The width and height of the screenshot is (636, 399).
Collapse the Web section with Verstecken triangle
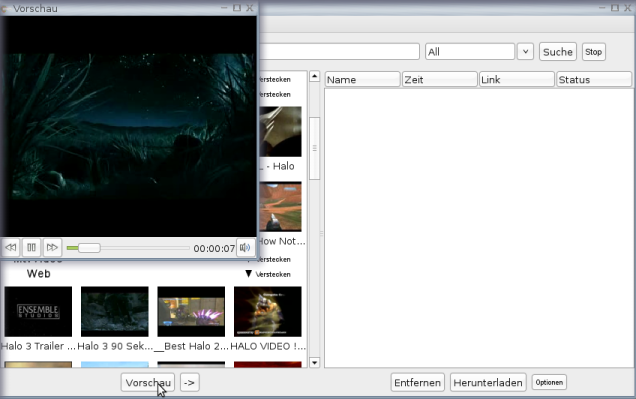click(x=249, y=274)
